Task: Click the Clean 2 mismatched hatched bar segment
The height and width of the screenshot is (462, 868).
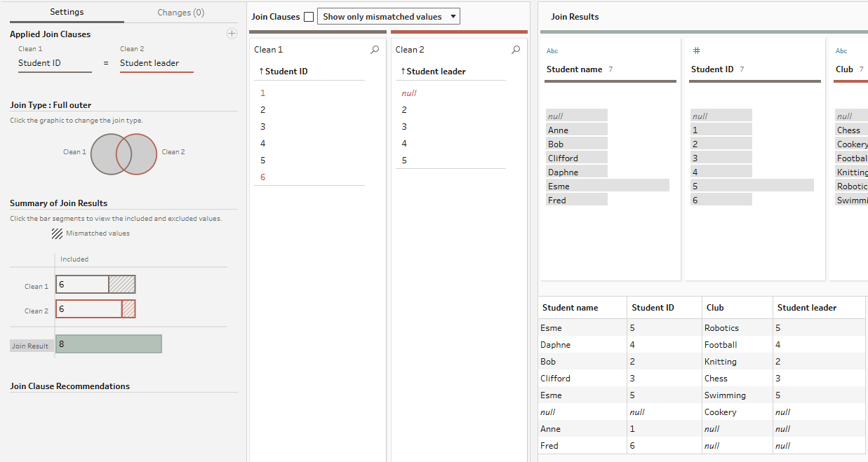Action: (x=128, y=309)
